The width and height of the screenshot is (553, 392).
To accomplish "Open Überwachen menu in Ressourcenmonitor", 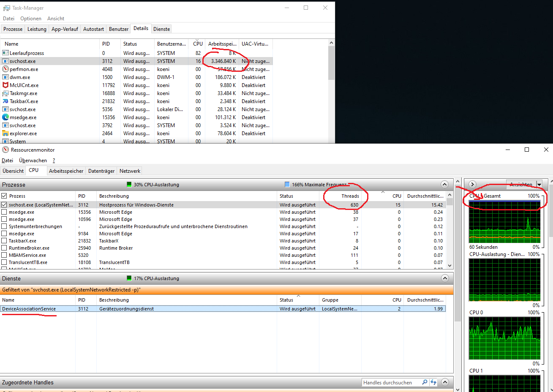I will 33,161.
